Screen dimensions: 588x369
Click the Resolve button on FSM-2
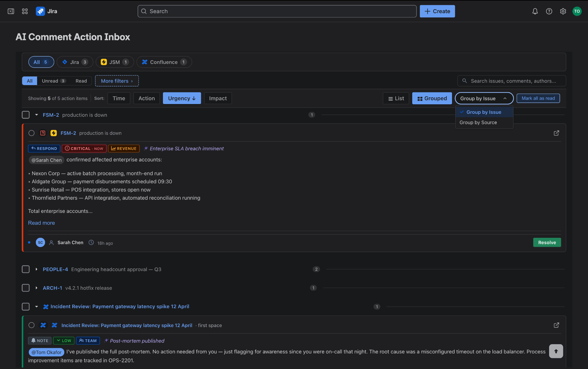[x=547, y=242]
